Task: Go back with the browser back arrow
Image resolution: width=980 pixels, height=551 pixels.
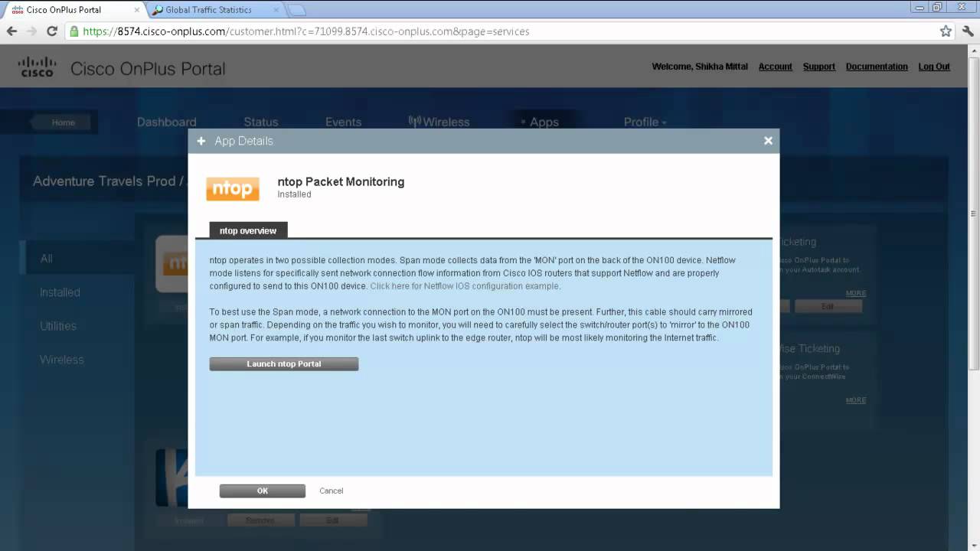Action: pyautogui.click(x=11, y=31)
